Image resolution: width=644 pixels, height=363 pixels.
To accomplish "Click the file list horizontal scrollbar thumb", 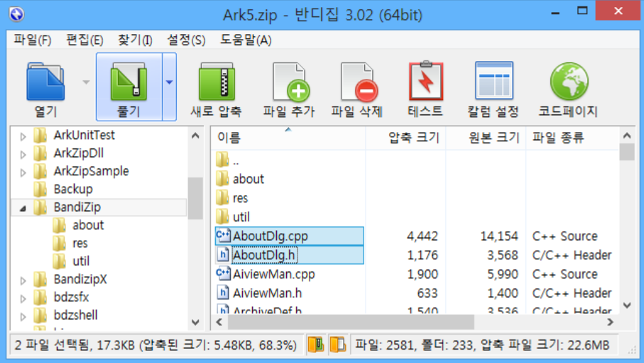I will tap(351, 322).
